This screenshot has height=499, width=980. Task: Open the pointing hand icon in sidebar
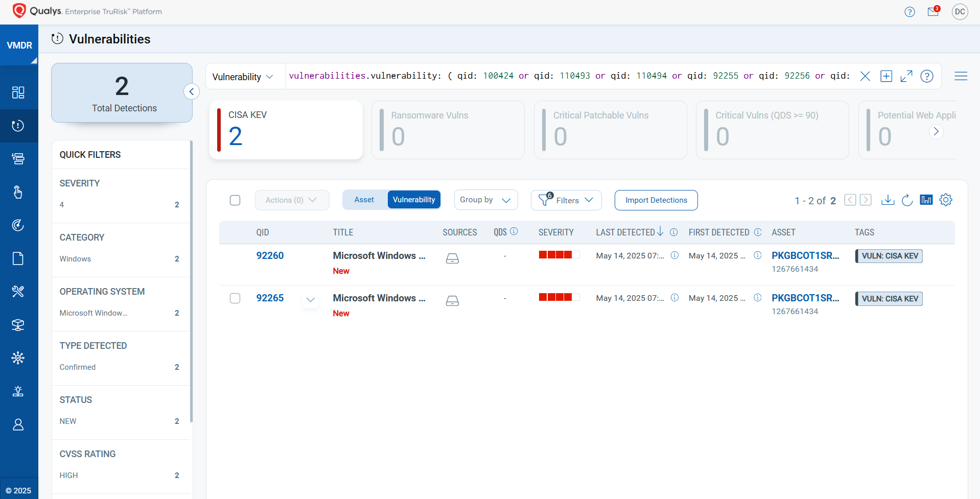pos(18,192)
